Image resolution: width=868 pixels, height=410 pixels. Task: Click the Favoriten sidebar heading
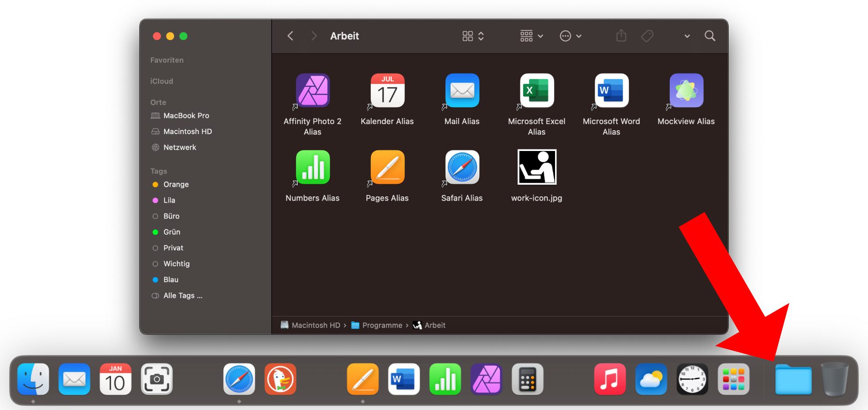(167, 60)
